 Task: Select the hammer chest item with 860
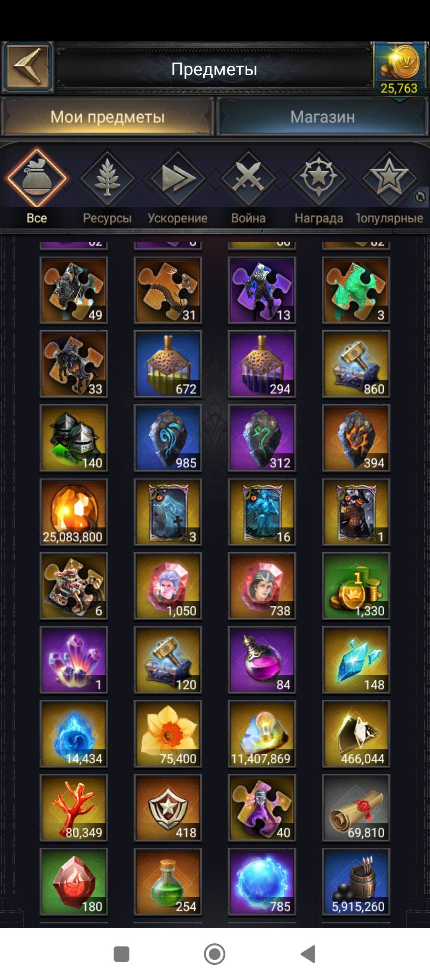pos(356,364)
